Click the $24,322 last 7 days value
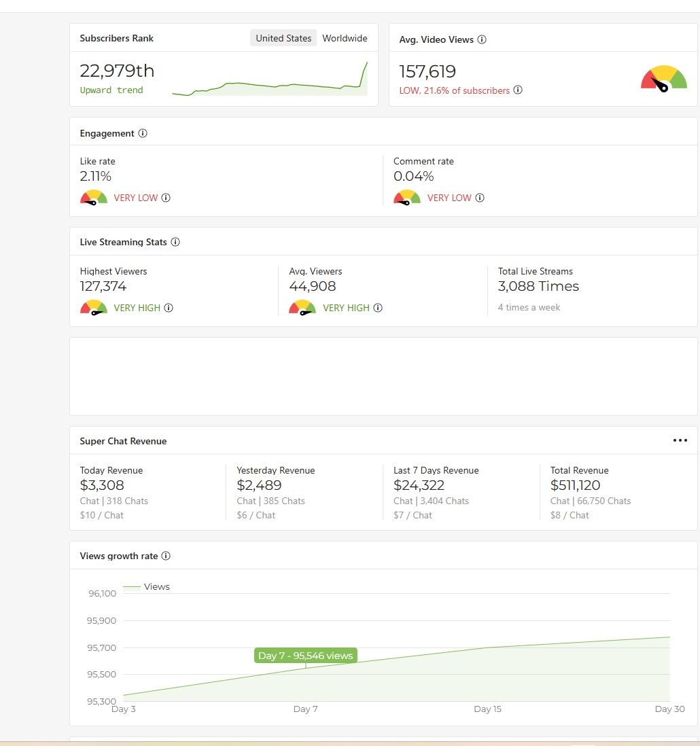 click(x=419, y=485)
